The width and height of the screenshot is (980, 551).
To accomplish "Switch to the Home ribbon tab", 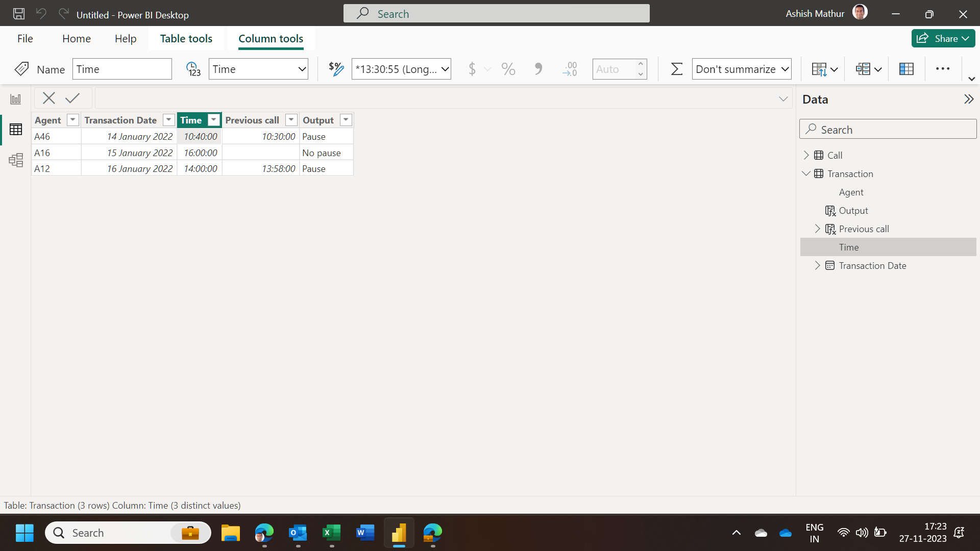I will tap(77, 39).
